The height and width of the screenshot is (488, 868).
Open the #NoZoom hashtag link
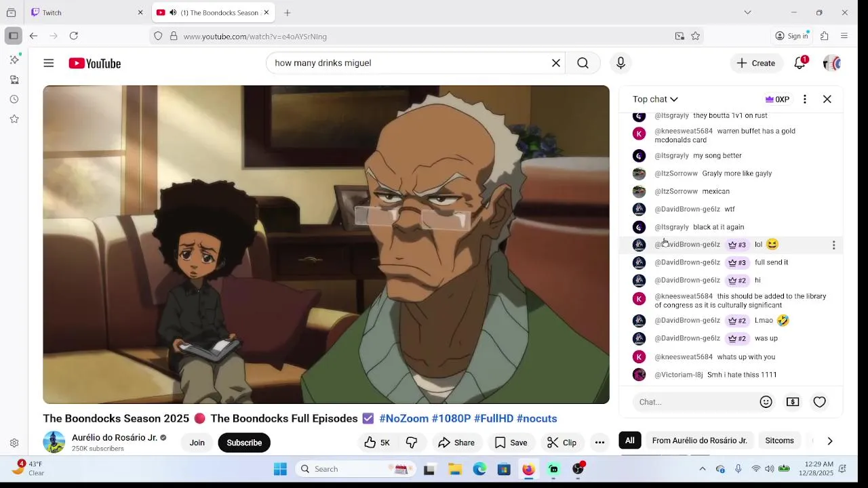click(403, 419)
